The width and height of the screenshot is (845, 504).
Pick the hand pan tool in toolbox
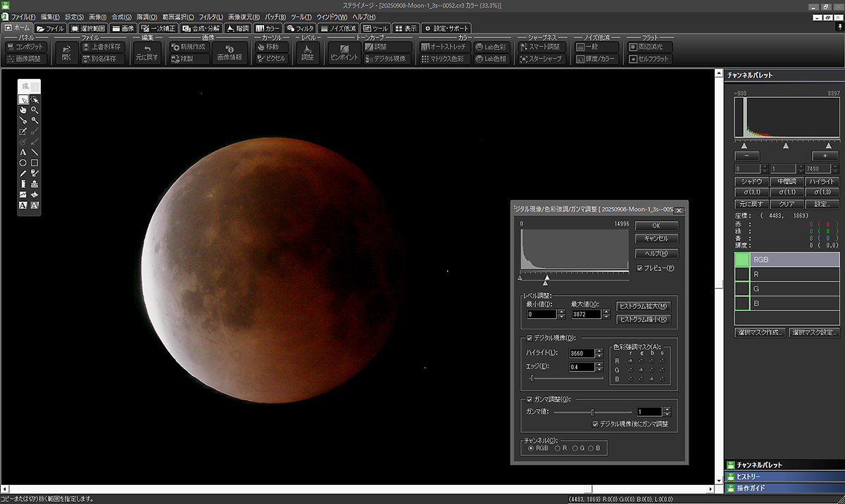click(23, 111)
